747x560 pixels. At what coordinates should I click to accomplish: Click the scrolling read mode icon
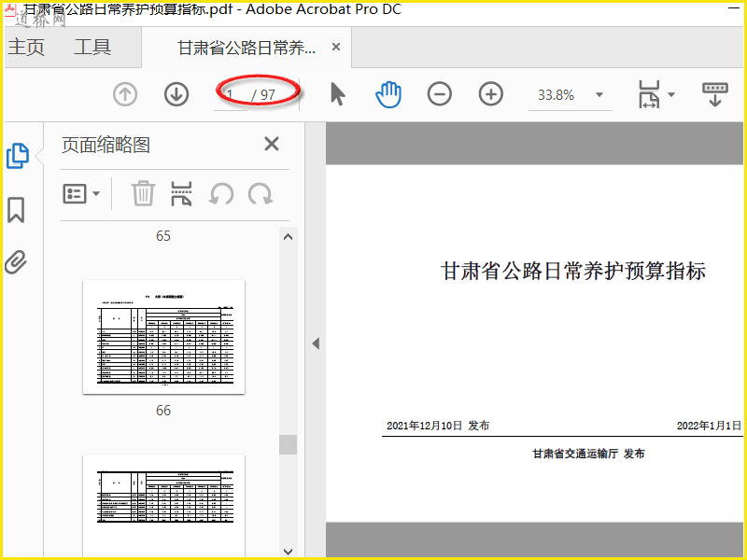[x=715, y=94]
